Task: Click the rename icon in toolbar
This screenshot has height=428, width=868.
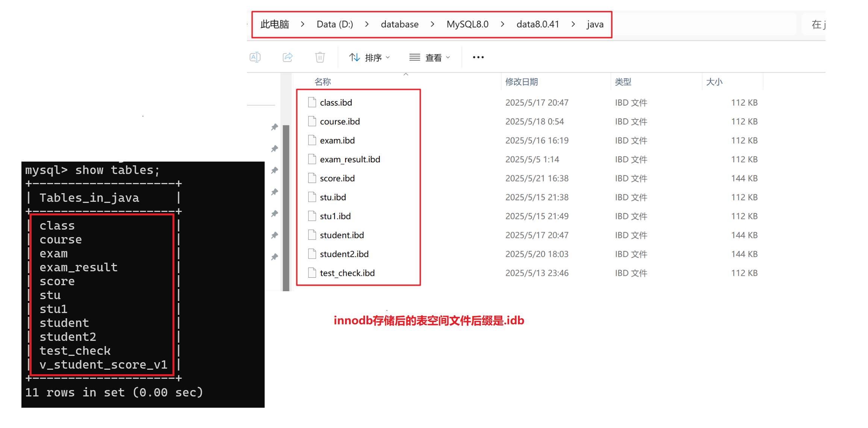Action: coord(255,57)
